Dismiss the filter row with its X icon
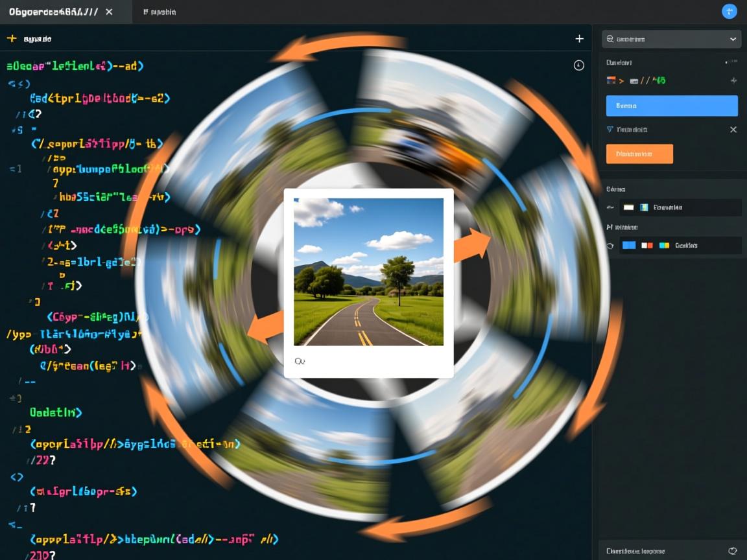The width and height of the screenshot is (747, 560). 733,130
